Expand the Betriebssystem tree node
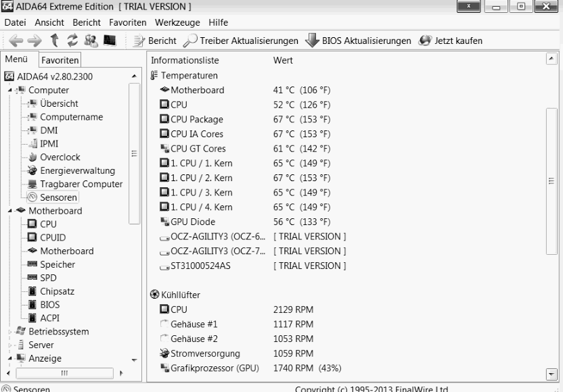The height and width of the screenshot is (392, 563). point(9,332)
